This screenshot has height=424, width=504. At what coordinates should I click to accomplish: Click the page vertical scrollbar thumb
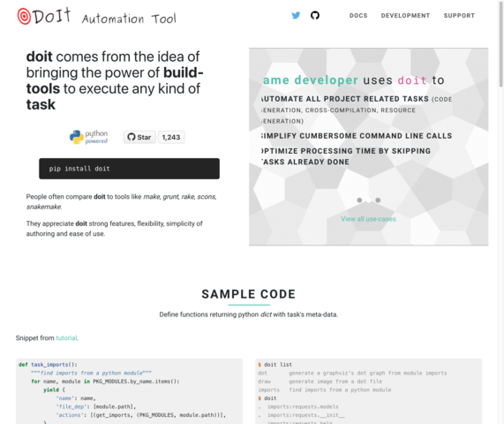501,43
